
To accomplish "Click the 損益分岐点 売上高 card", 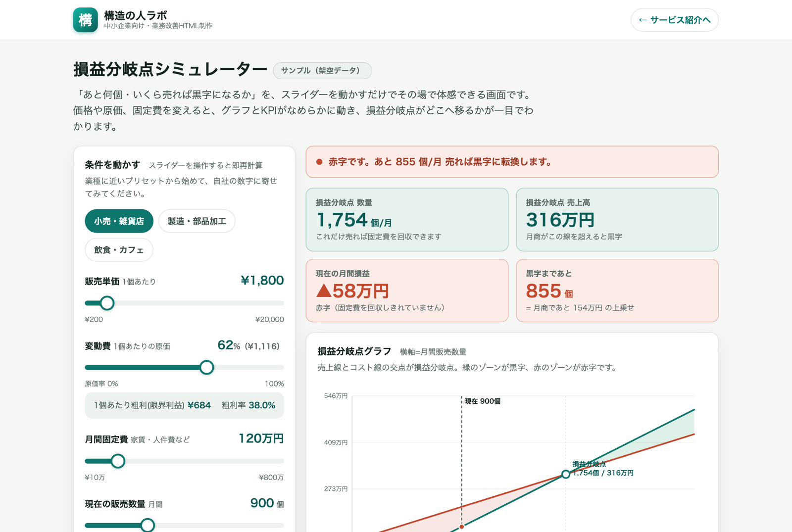I will [617, 219].
